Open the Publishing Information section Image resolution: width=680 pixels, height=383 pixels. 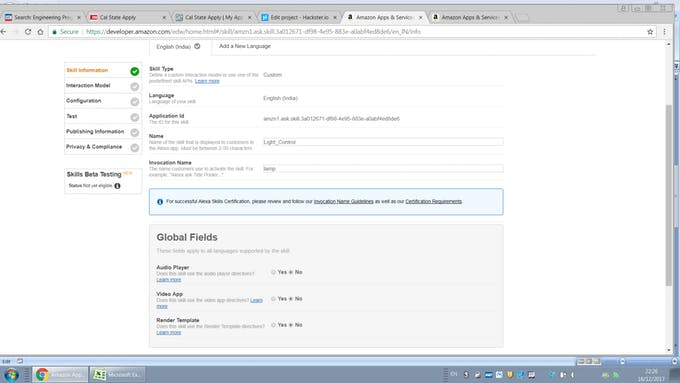pyautogui.click(x=95, y=131)
